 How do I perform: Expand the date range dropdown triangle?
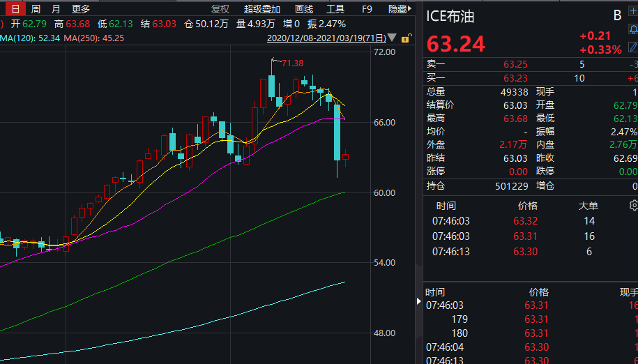coord(392,38)
